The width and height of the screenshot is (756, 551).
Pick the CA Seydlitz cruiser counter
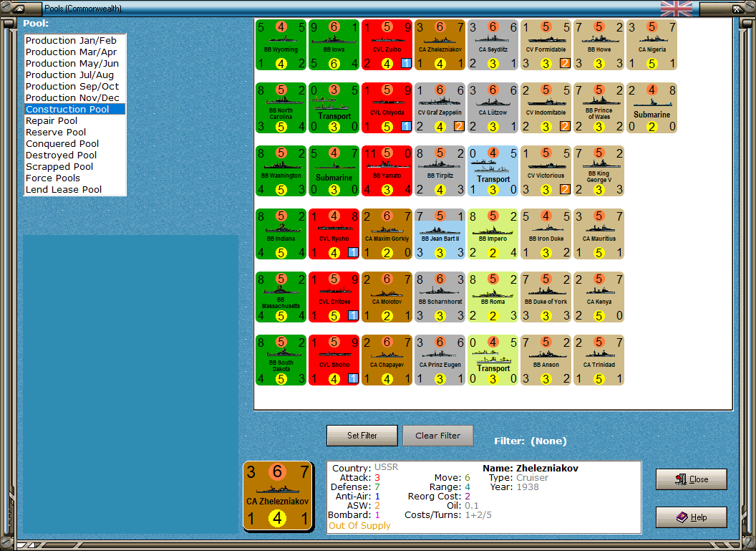point(493,45)
